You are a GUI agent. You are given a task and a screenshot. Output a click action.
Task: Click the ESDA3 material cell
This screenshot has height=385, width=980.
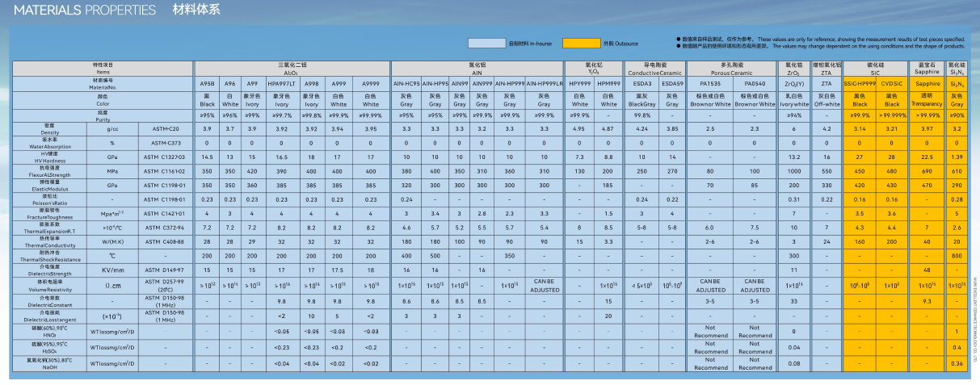[642, 83]
